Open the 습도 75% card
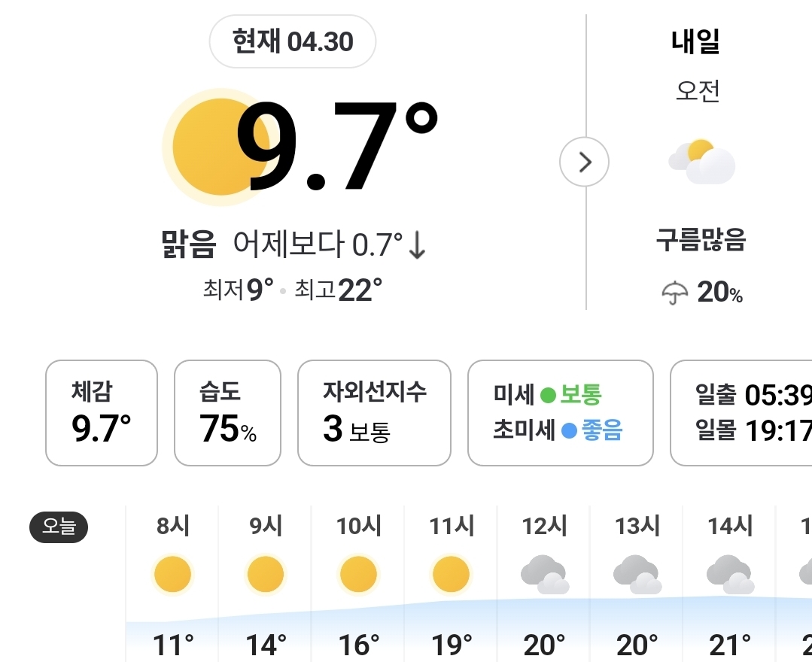Screen dimensions: 812x662 click(227, 413)
